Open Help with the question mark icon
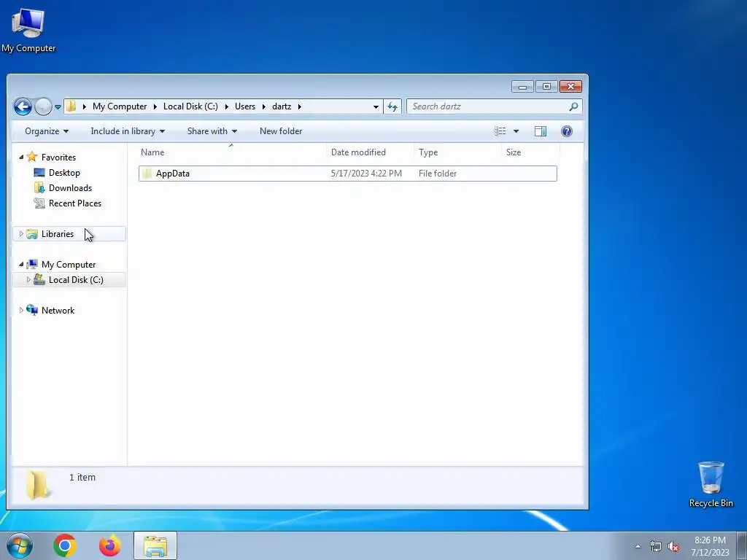Viewport: 747px width, 560px height. (566, 131)
